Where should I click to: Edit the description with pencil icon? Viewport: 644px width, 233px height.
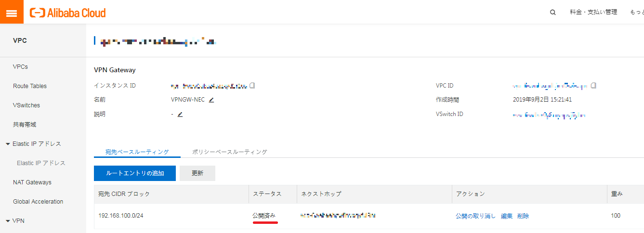[180, 115]
